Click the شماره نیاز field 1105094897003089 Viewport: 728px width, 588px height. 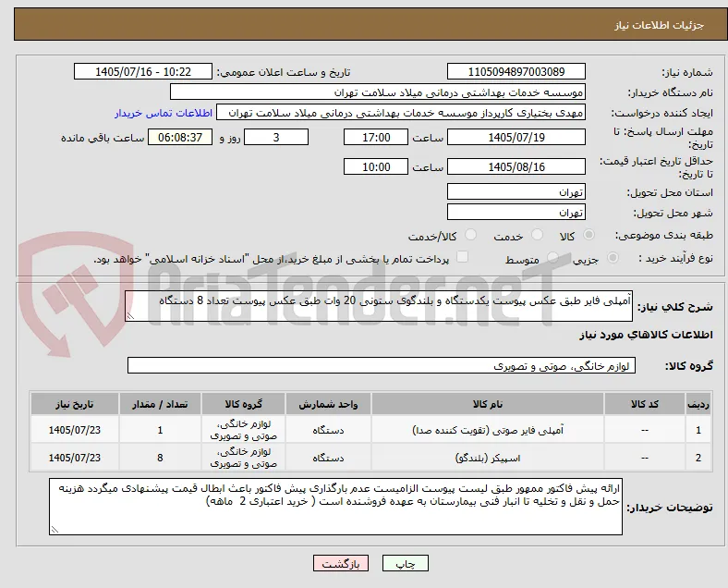click(516, 71)
